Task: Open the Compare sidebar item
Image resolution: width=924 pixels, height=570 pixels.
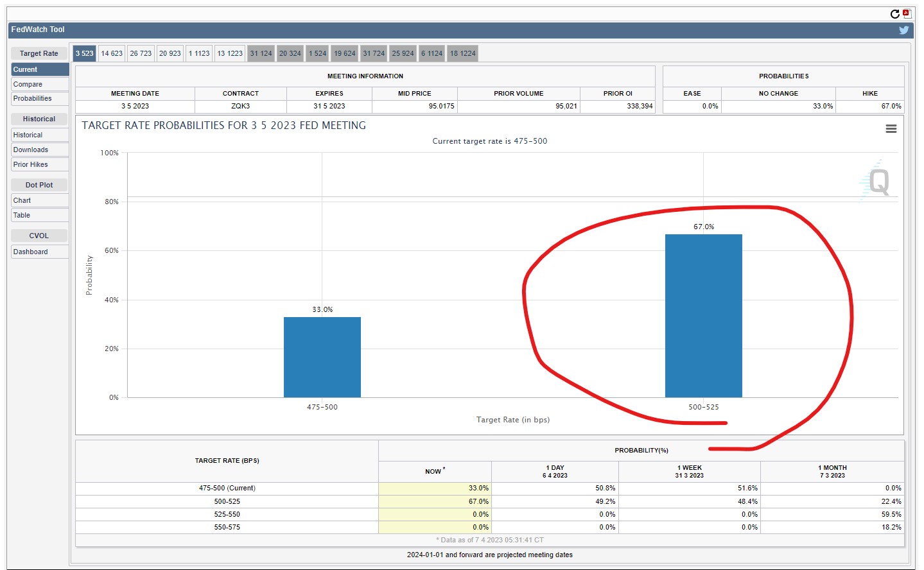Action: (40, 84)
